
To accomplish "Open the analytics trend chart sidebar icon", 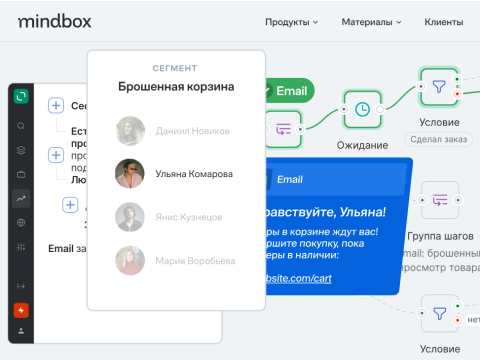I will point(21,199).
